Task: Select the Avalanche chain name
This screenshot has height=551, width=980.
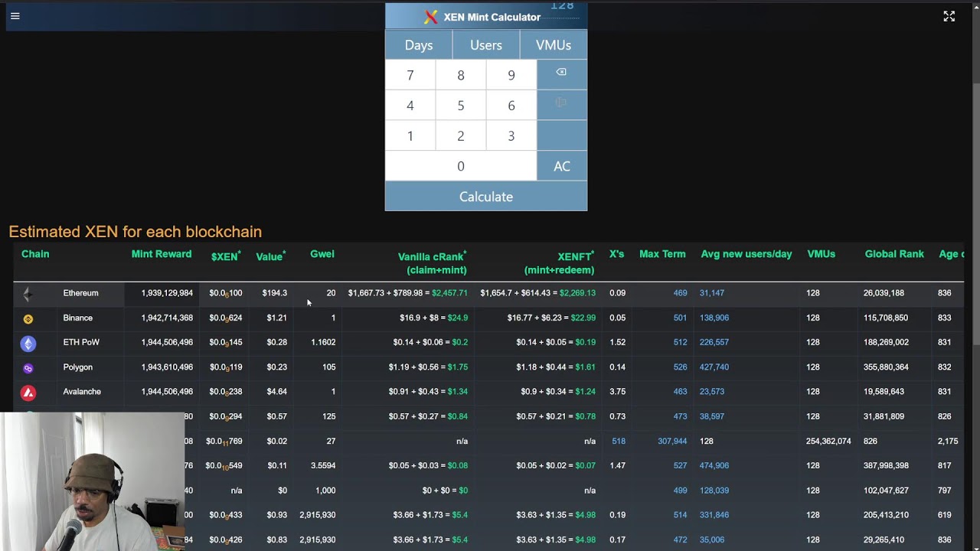Action: pos(82,392)
